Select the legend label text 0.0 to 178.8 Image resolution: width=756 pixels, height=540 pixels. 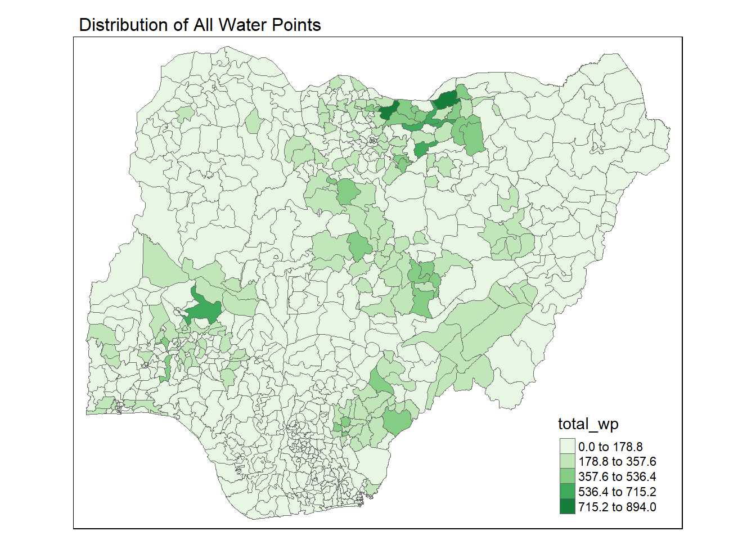pos(610,447)
